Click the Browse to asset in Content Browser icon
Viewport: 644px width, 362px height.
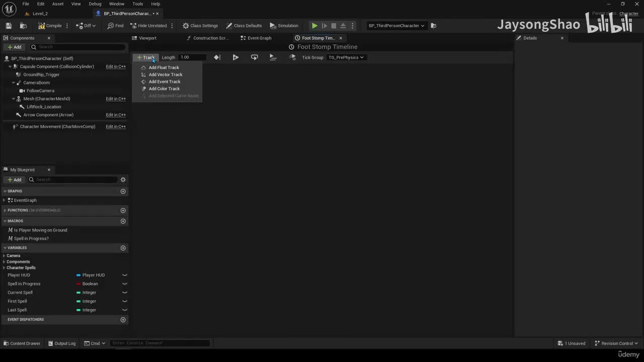pos(23,26)
